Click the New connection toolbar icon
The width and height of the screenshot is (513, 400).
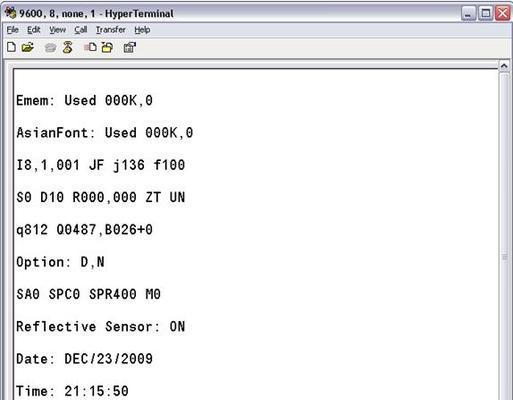pos(11,47)
